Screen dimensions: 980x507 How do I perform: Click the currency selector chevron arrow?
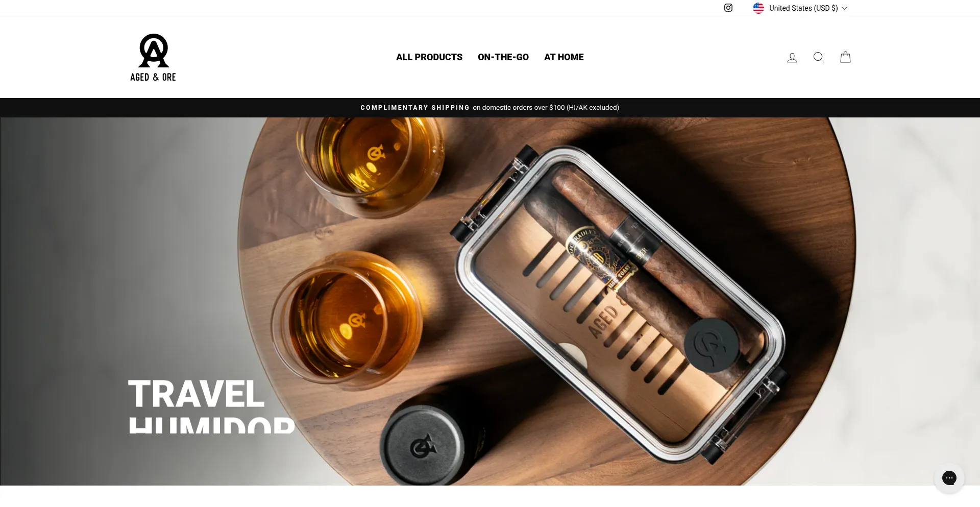point(844,8)
